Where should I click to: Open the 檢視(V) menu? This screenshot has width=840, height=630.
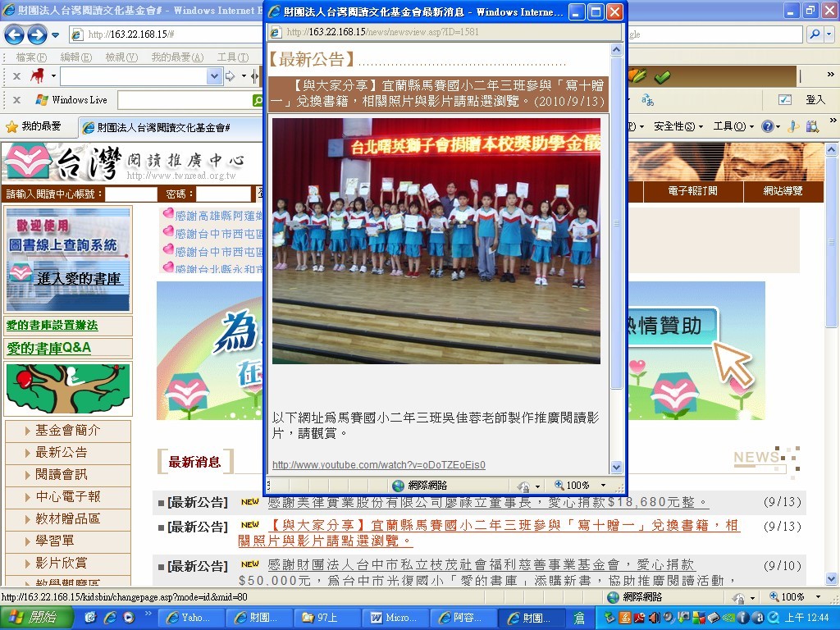pos(121,57)
